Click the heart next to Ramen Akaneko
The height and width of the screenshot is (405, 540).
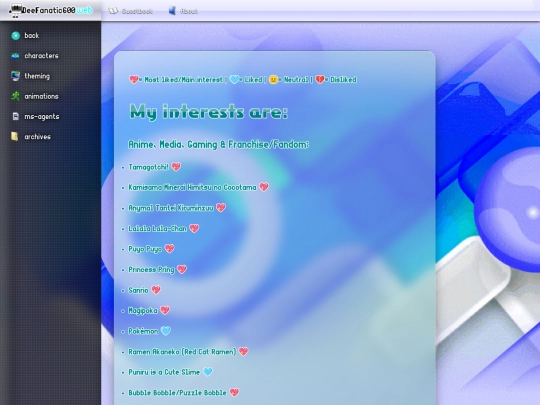pyautogui.click(x=243, y=351)
